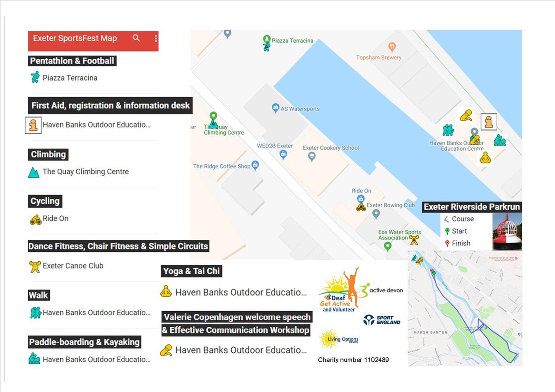
Task: Click The Ridge Coffee Shop map marker
Action: pos(255,165)
